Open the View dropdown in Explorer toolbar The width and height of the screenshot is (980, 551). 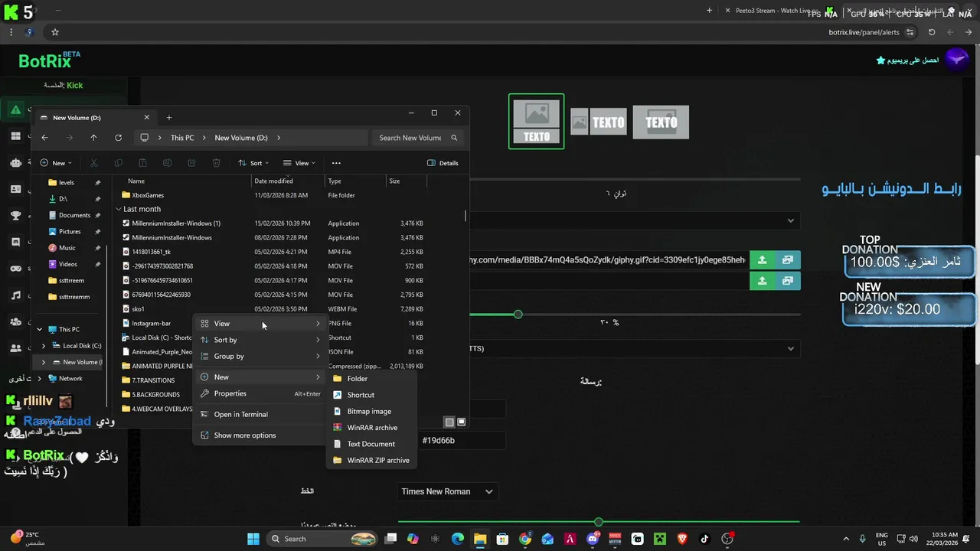pos(299,163)
